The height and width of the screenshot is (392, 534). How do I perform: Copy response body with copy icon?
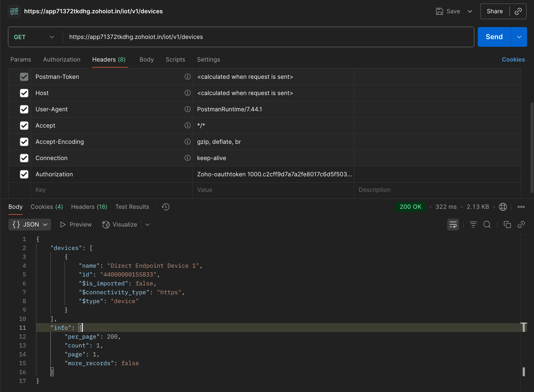(507, 225)
